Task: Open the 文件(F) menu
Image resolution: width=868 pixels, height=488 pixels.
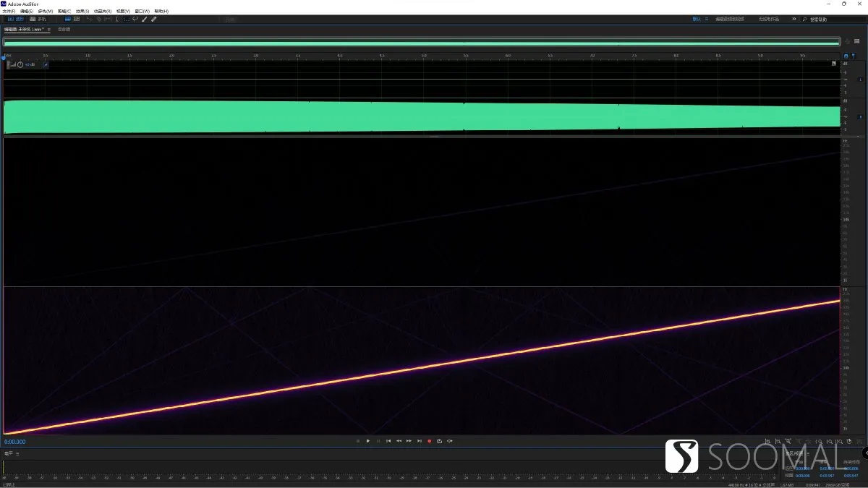Action: 9,12
